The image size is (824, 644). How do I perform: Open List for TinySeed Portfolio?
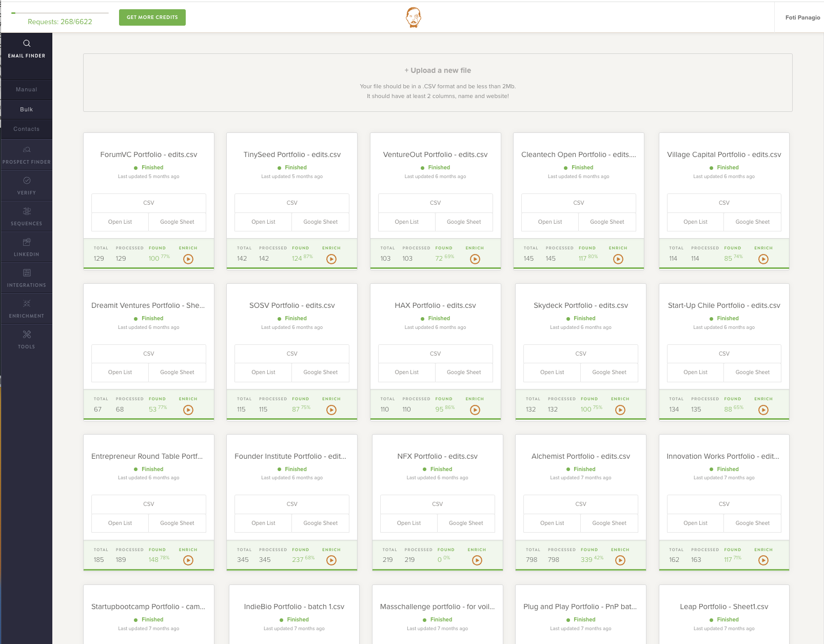263,222
